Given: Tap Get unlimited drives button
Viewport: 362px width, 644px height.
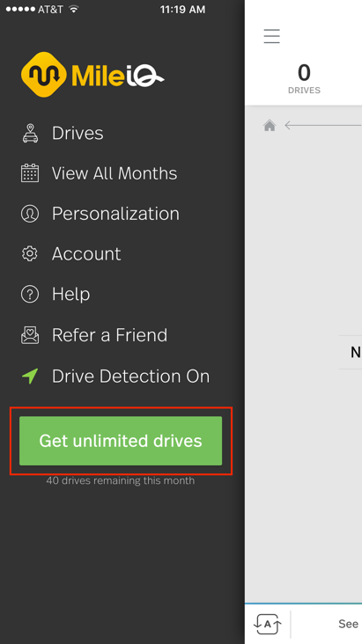Looking at the screenshot, I should coord(121,441).
